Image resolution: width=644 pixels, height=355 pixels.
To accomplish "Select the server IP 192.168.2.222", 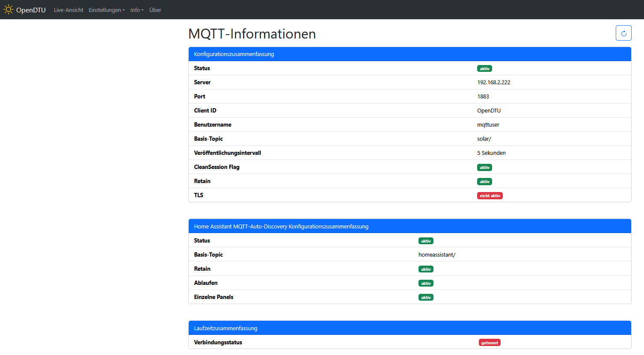I will (493, 82).
